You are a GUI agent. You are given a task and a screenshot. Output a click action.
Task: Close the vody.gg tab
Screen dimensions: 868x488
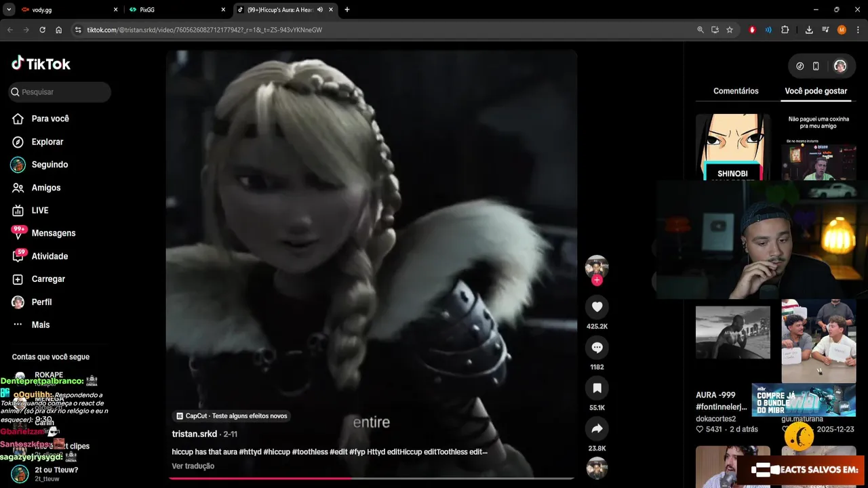point(115,9)
